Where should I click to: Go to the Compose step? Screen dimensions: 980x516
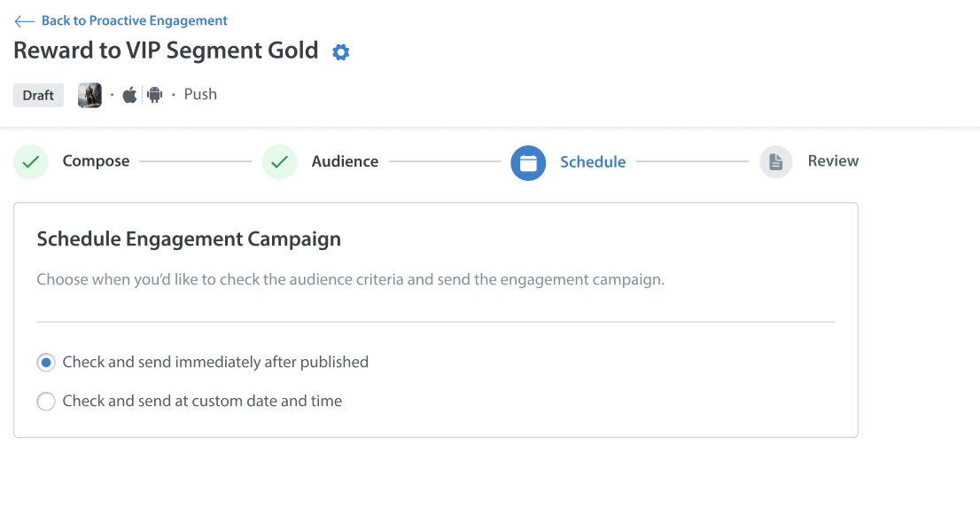[96, 161]
